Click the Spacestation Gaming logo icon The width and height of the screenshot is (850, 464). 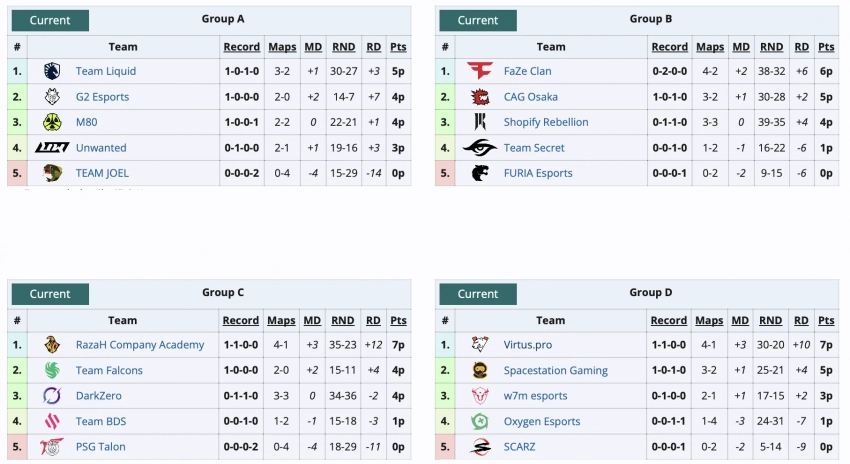pos(480,370)
